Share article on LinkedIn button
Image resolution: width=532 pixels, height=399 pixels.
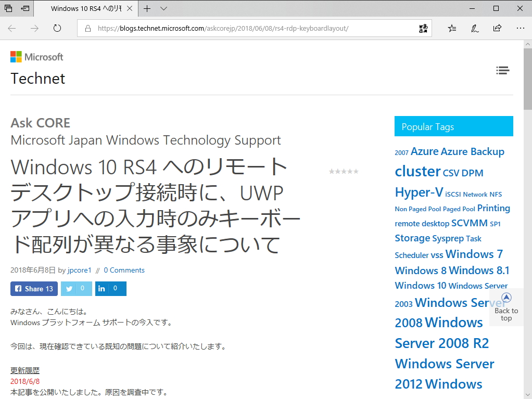click(x=110, y=289)
